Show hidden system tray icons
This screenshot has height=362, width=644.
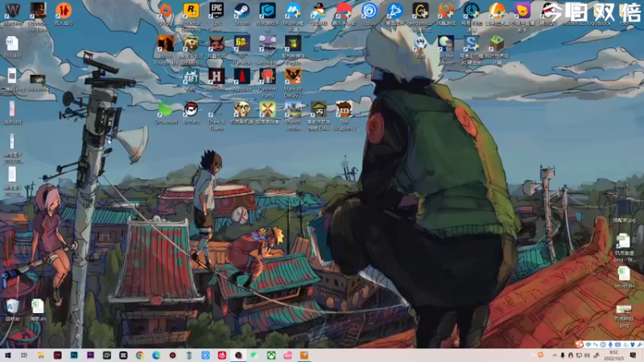click(x=555, y=356)
